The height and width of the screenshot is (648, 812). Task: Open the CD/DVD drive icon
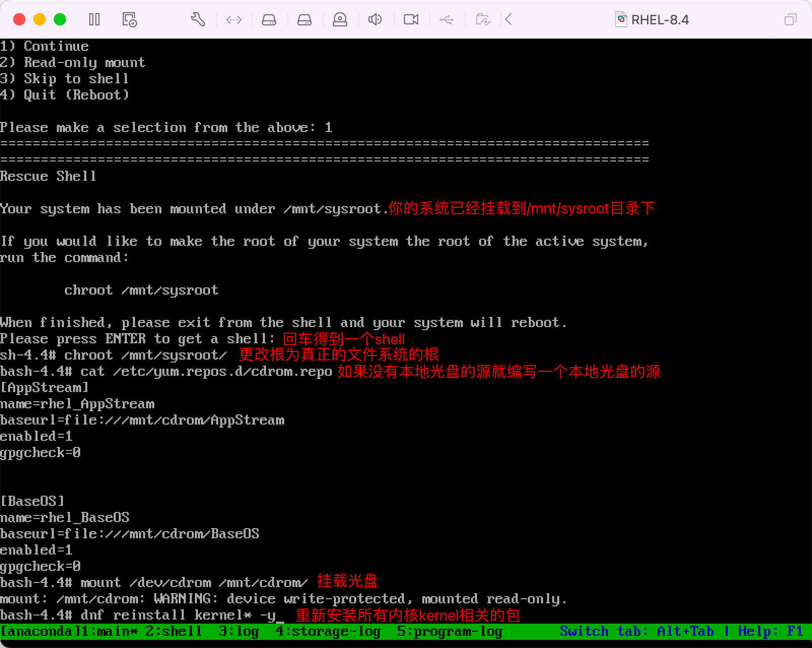click(x=340, y=20)
